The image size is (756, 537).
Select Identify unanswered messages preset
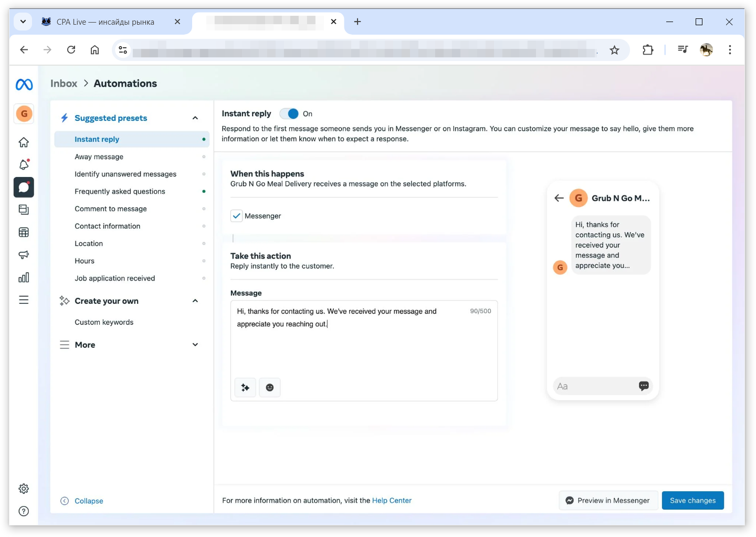132,174
